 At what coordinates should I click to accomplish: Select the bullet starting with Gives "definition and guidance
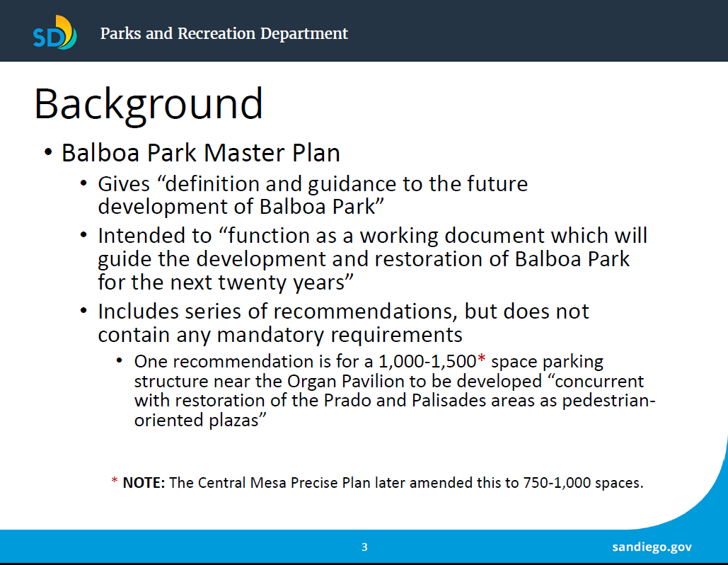313,195
